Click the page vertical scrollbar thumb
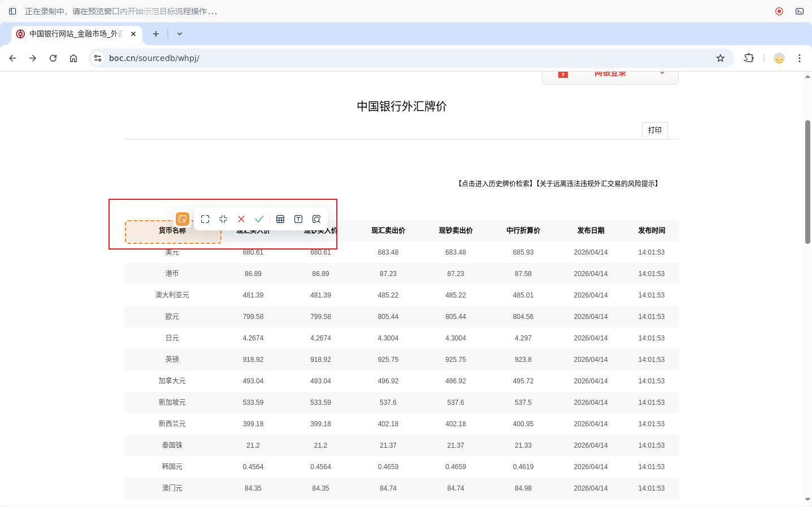Viewport: 812px width, 507px height. (x=807, y=182)
